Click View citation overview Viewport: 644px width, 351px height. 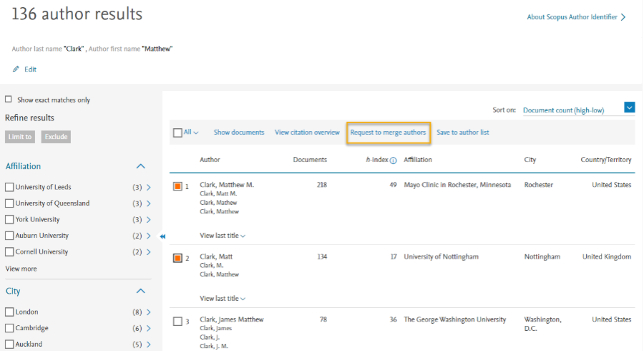tap(307, 133)
